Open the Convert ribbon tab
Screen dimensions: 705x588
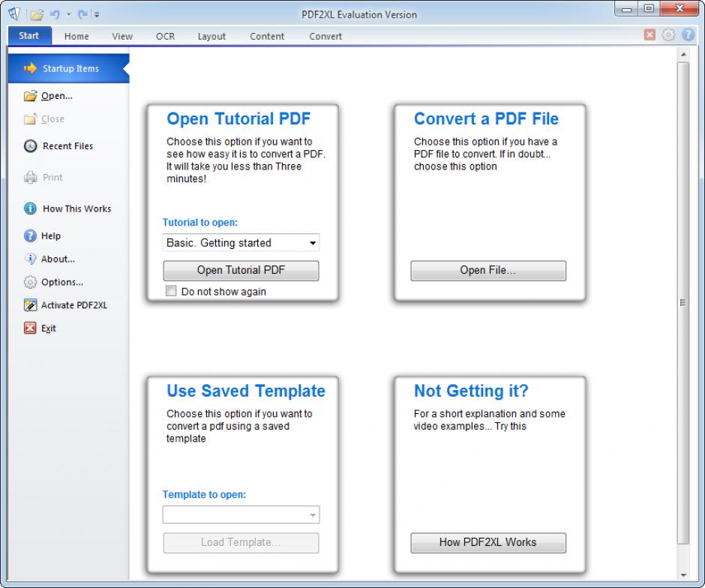pyautogui.click(x=325, y=36)
